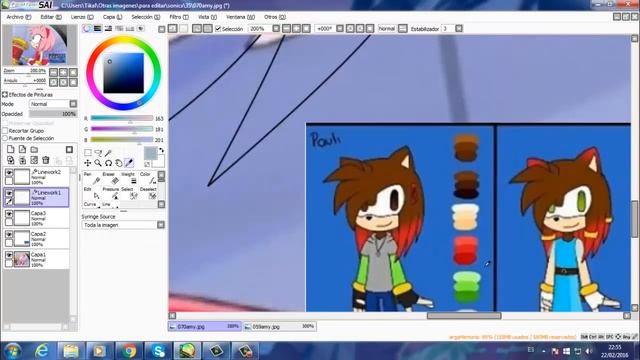Zoom out using navigator minus button
Viewport: 640px width, 360px height.
pyautogui.click(x=53, y=72)
